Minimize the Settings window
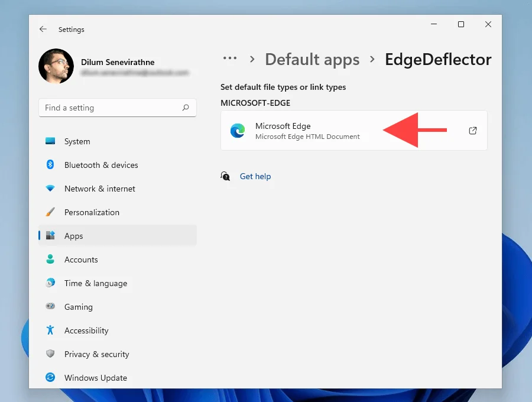This screenshot has height=402, width=532. pos(434,24)
